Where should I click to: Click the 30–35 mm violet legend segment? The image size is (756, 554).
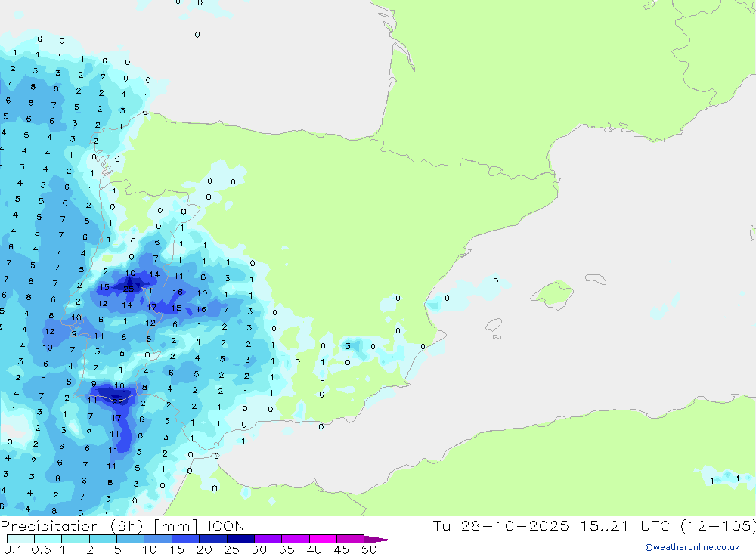click(x=268, y=539)
